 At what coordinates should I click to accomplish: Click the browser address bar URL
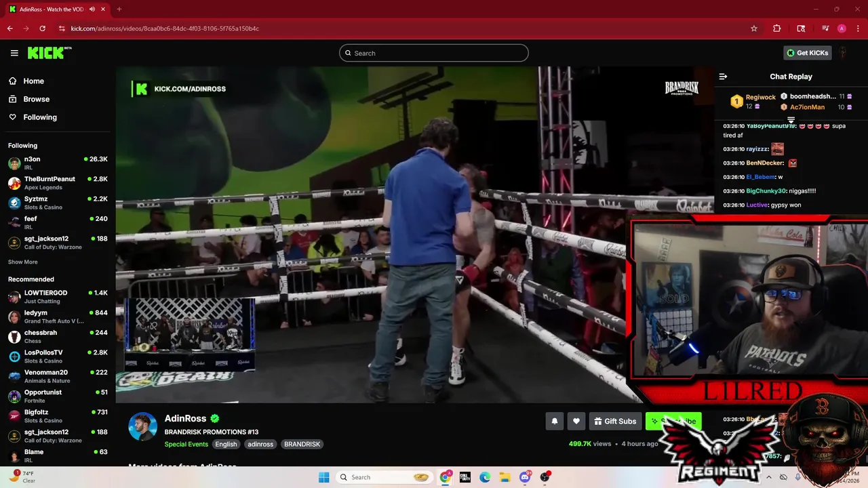click(165, 28)
